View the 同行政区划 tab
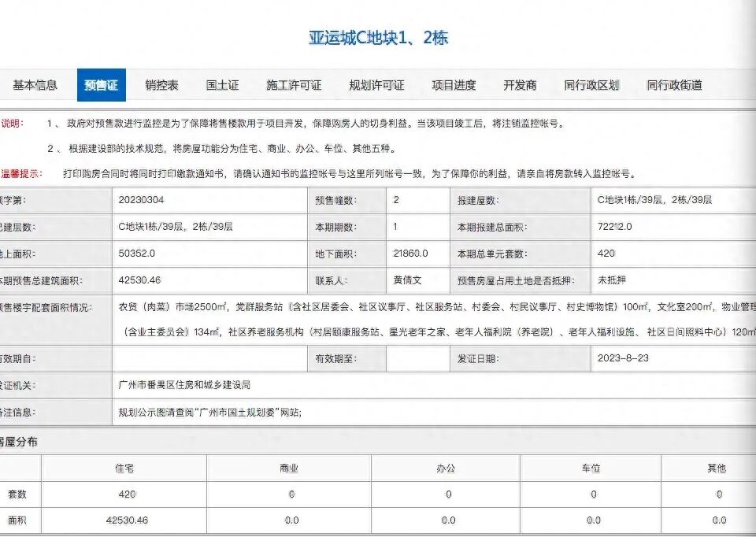Screen dimensions: 756x537 [593, 85]
